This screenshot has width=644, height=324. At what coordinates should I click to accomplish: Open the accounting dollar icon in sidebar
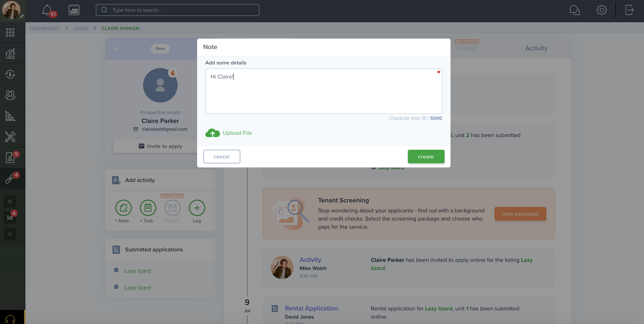(x=10, y=74)
